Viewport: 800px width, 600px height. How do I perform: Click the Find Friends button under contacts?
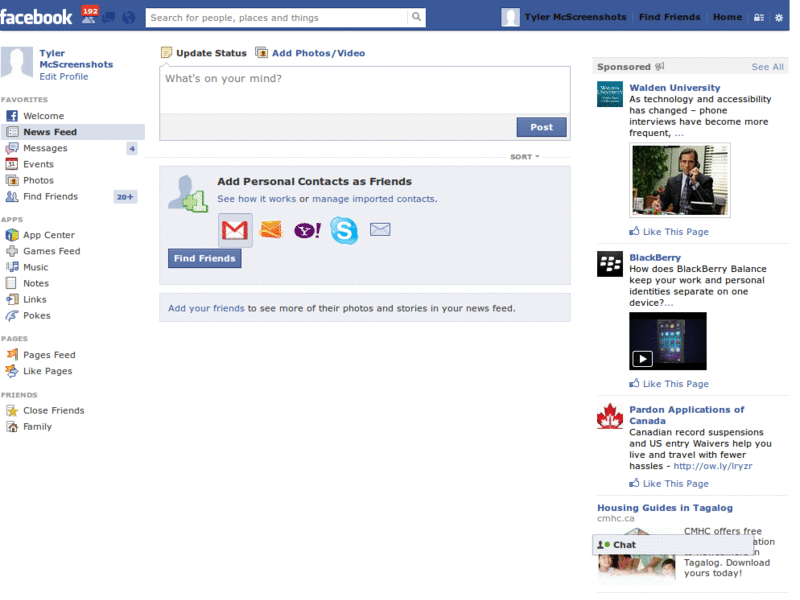205,258
